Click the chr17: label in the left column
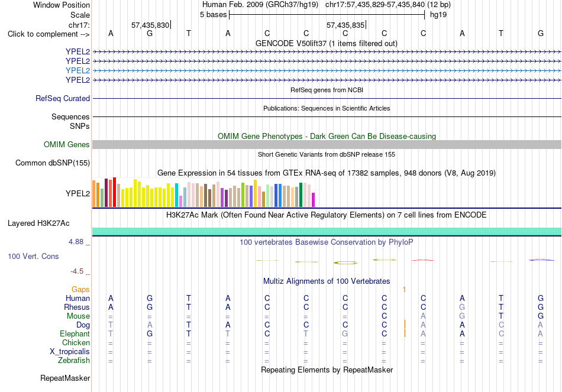Viewport: 562px width, 392px height. 79,25
